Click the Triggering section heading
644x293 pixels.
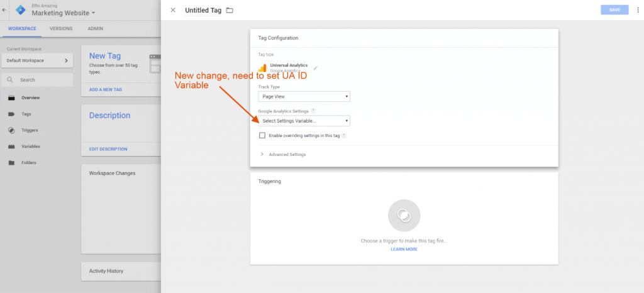point(269,181)
